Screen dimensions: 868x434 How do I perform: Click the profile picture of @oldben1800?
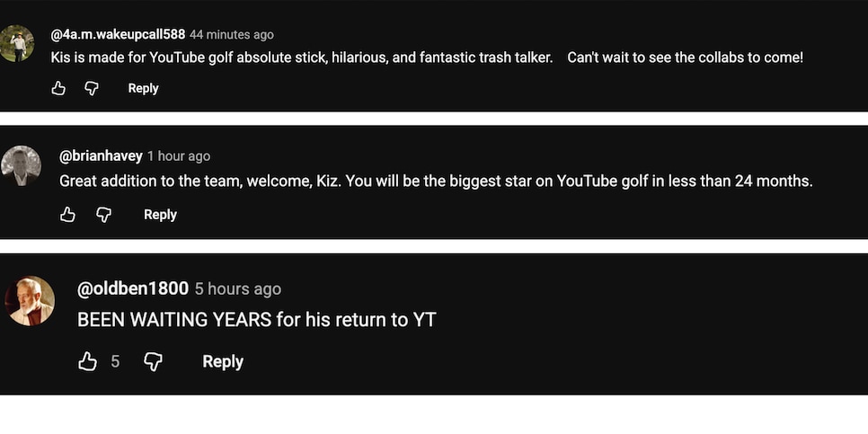31,301
